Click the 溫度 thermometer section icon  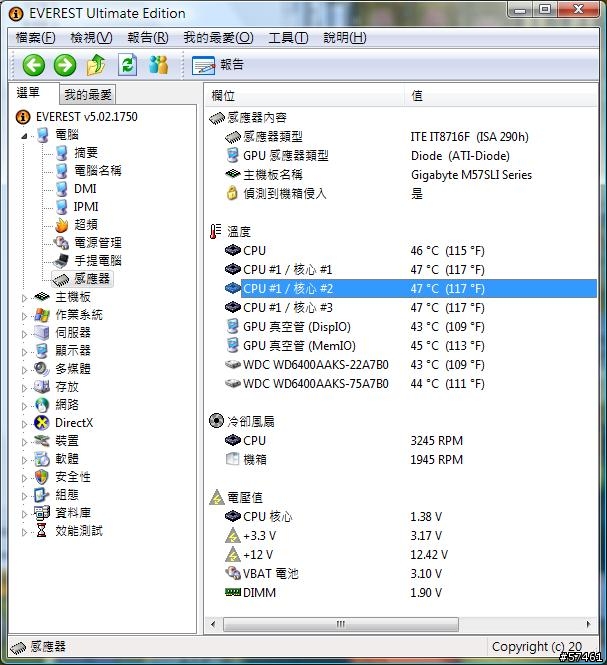[x=215, y=232]
